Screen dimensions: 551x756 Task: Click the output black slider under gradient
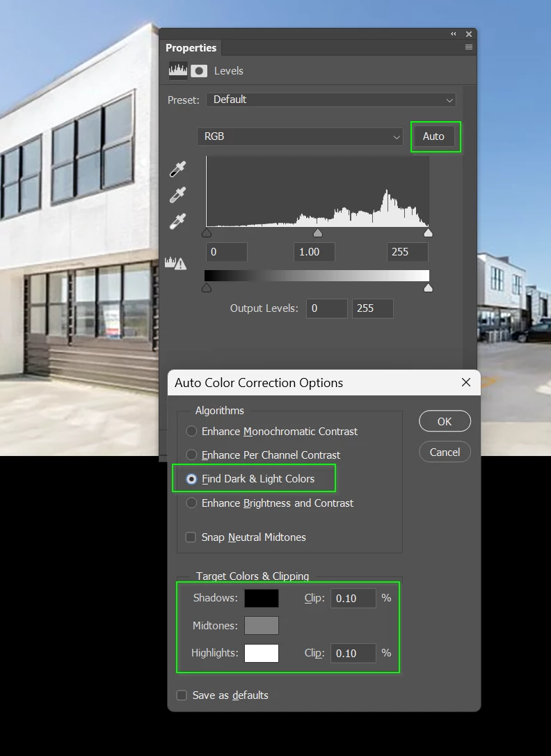pyautogui.click(x=207, y=288)
